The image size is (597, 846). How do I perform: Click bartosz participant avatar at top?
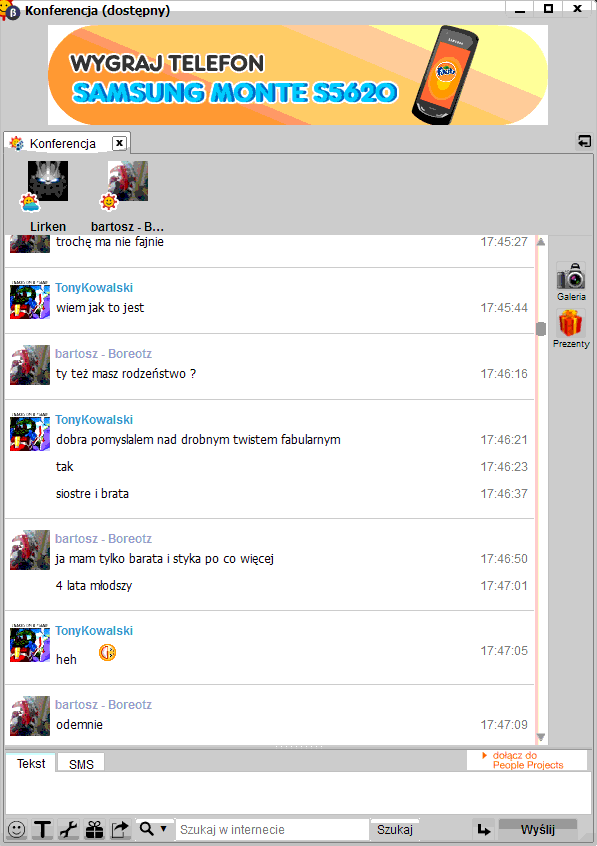[128, 181]
